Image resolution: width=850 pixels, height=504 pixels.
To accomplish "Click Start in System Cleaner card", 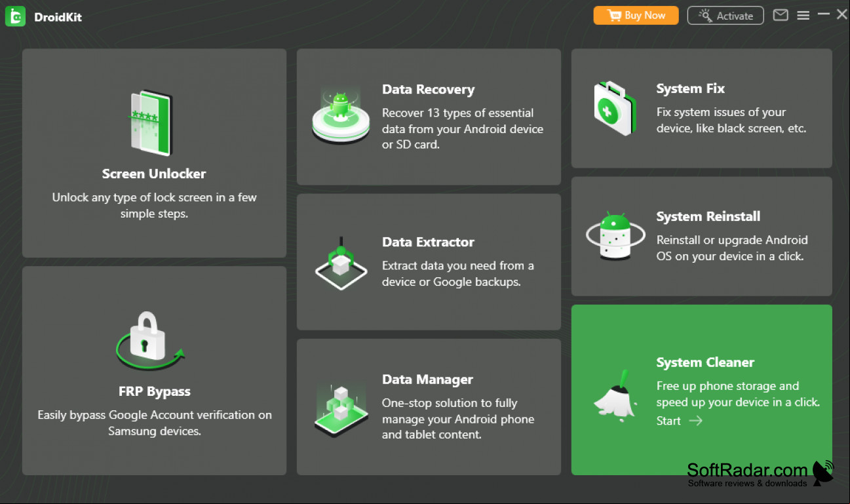I will (680, 421).
